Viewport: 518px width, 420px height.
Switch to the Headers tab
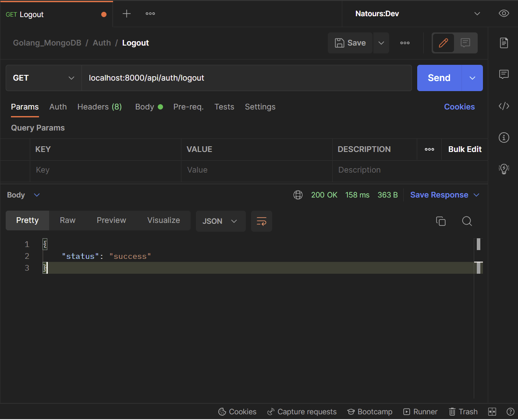click(x=99, y=106)
